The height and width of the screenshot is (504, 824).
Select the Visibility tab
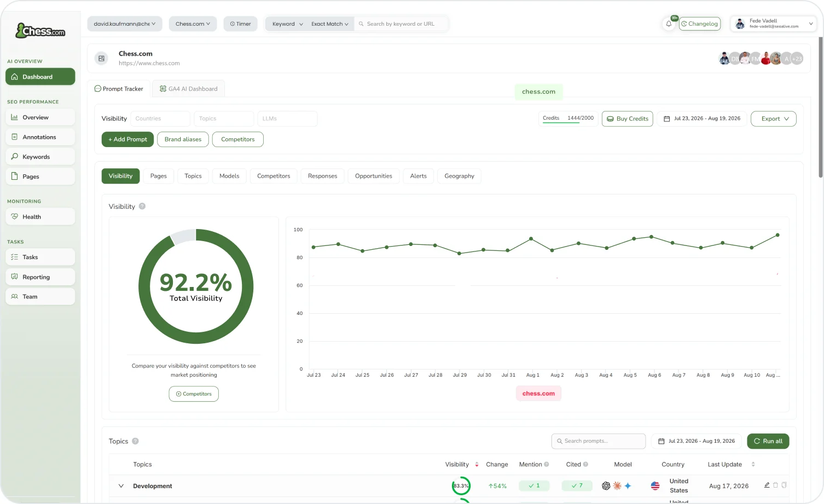pos(120,176)
